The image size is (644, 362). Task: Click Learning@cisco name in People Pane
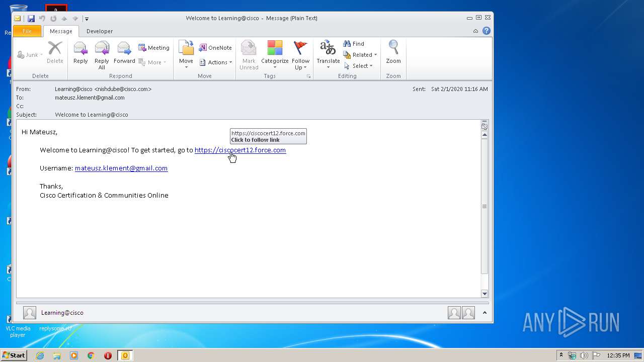point(62,313)
